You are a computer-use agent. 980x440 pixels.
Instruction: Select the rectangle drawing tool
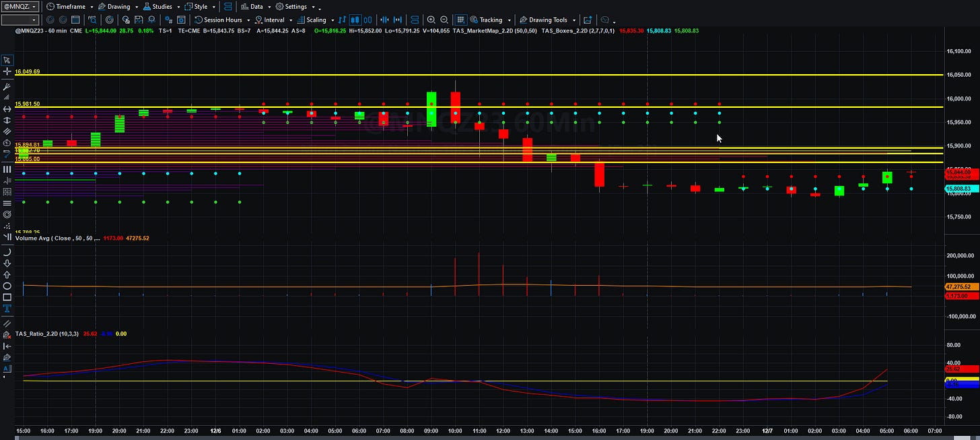[7, 296]
